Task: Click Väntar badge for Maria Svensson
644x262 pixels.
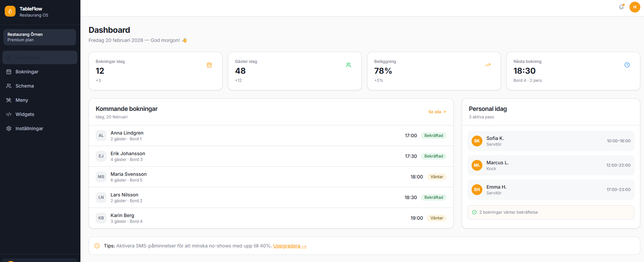Action: 437,177
